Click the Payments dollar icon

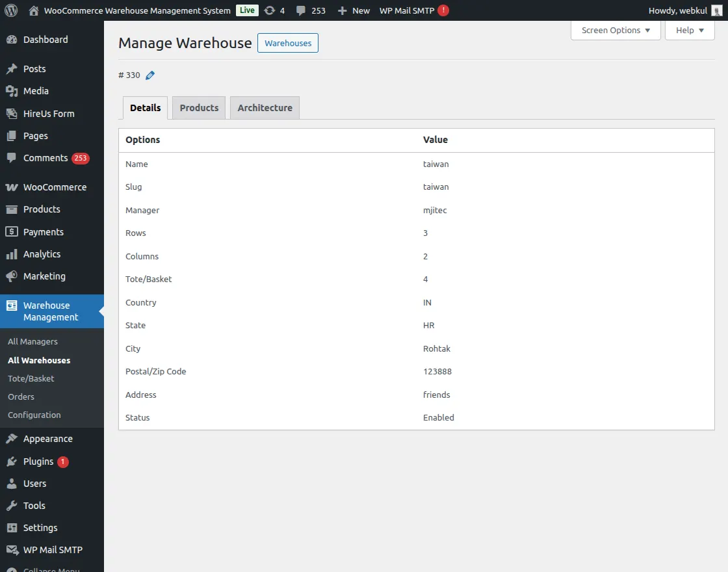point(12,231)
